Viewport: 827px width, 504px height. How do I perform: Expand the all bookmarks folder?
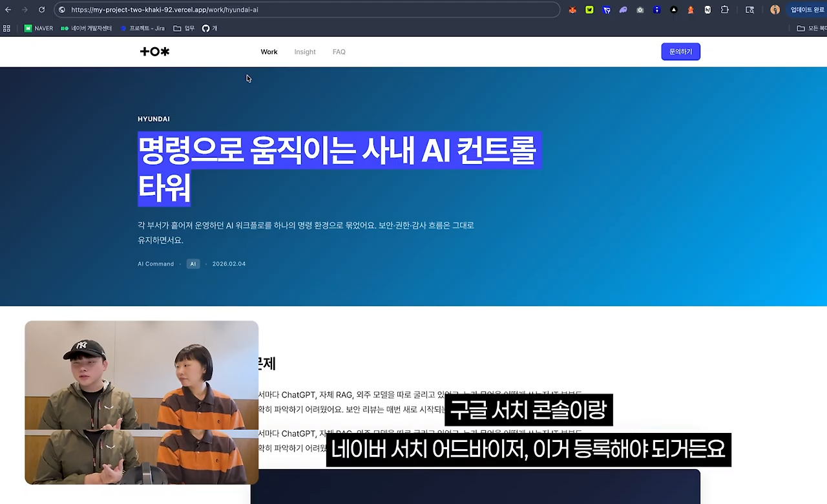pos(811,28)
